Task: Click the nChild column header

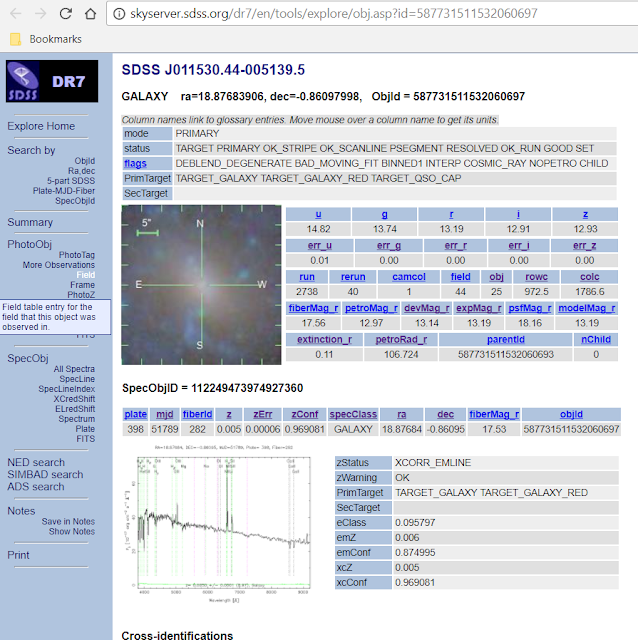Action: pos(596,340)
